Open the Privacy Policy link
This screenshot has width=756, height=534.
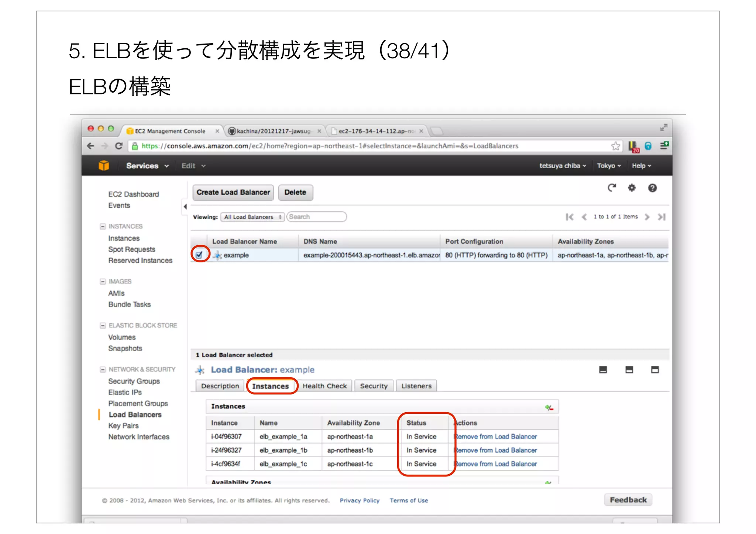(x=360, y=500)
